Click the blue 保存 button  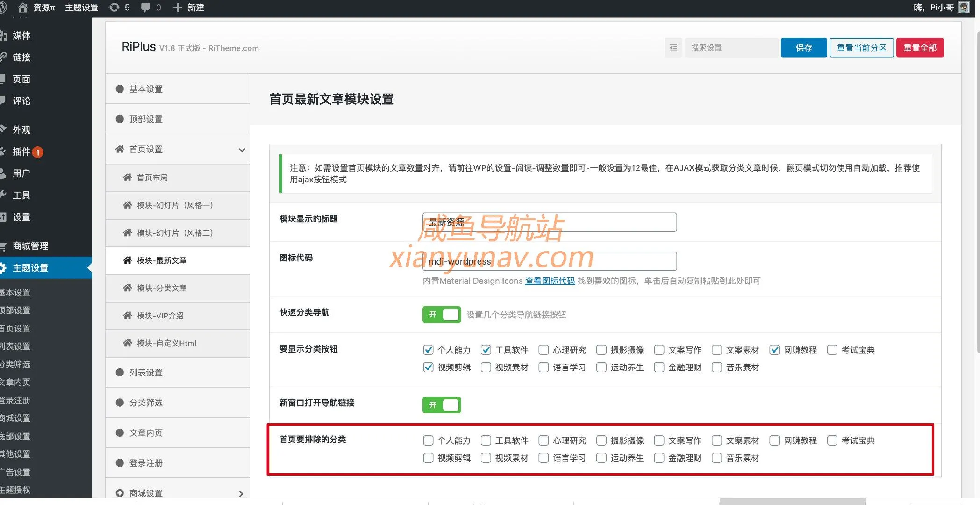[803, 48]
